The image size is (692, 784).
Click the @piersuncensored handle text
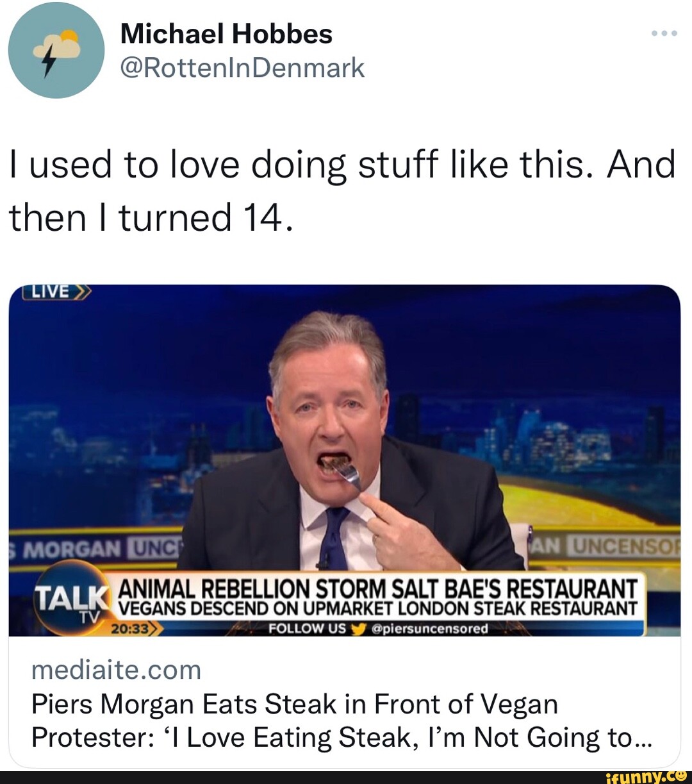click(x=429, y=629)
